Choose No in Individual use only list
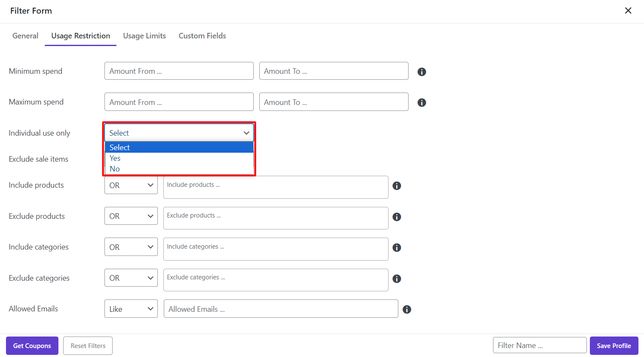This screenshot has height=357, width=644. point(115,169)
